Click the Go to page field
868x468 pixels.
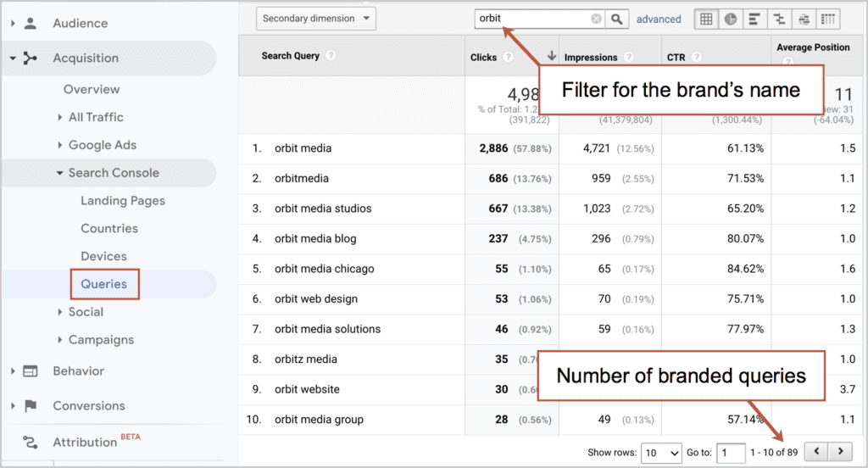731,453
